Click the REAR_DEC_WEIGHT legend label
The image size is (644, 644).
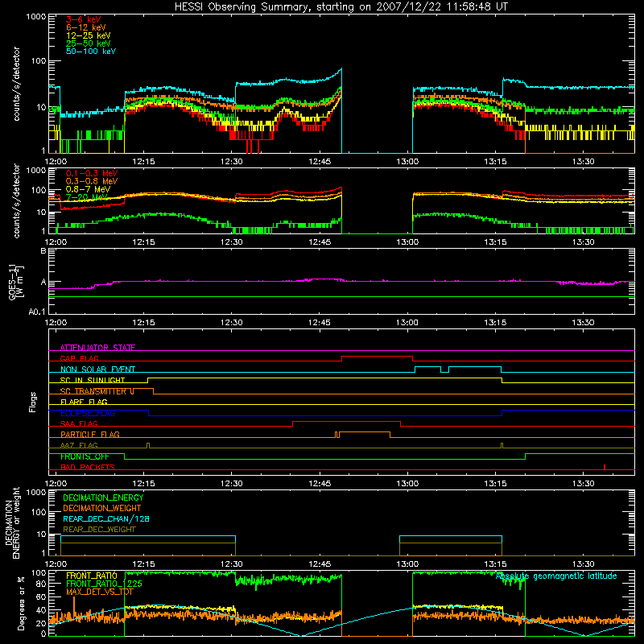[x=99, y=530]
